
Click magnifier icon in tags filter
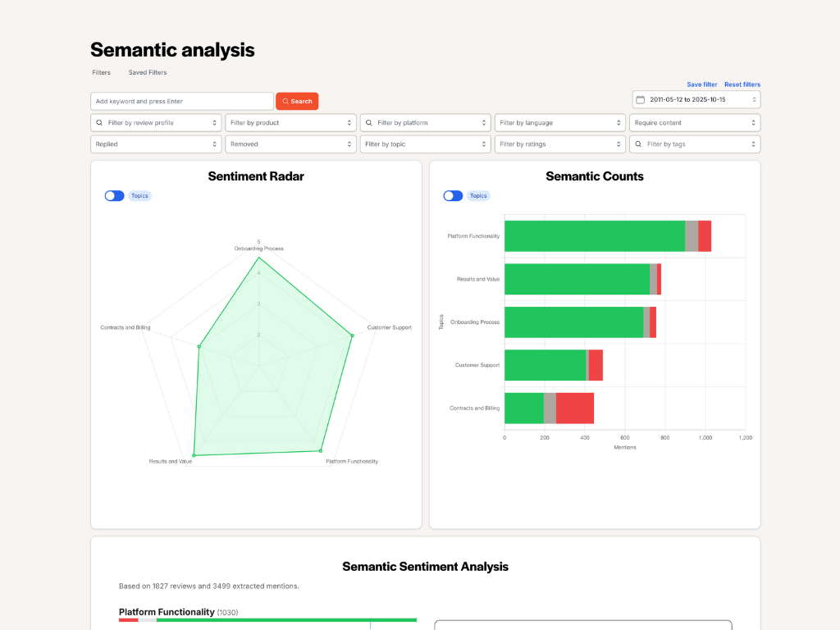638,144
